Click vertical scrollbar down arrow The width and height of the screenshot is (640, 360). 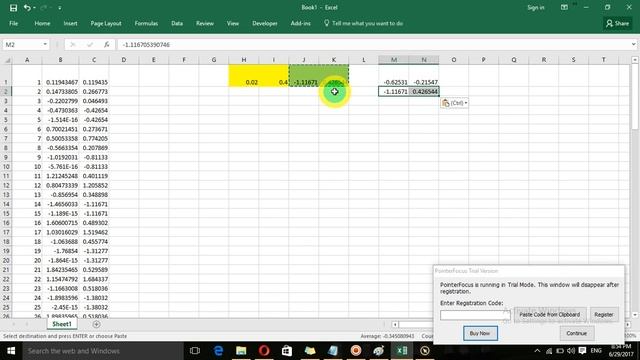(x=635, y=315)
